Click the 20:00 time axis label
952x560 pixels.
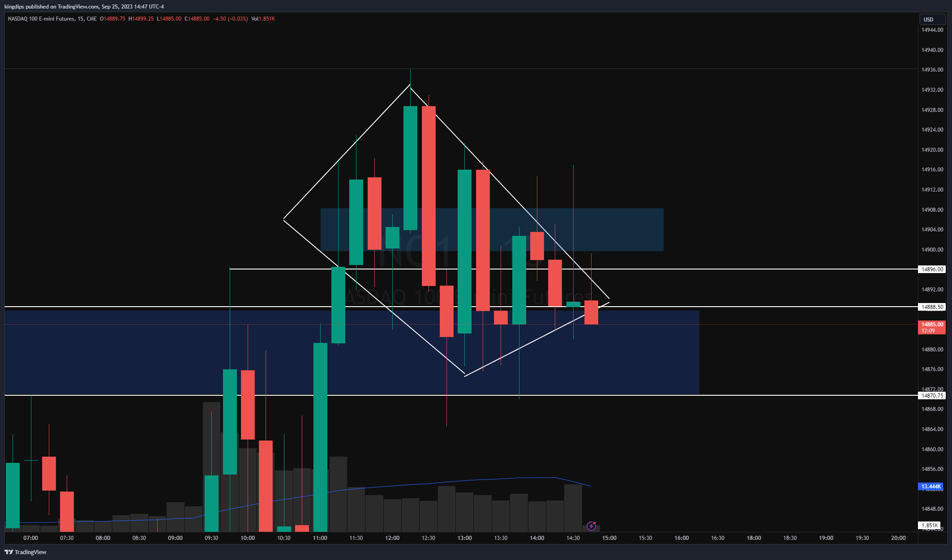pos(898,538)
